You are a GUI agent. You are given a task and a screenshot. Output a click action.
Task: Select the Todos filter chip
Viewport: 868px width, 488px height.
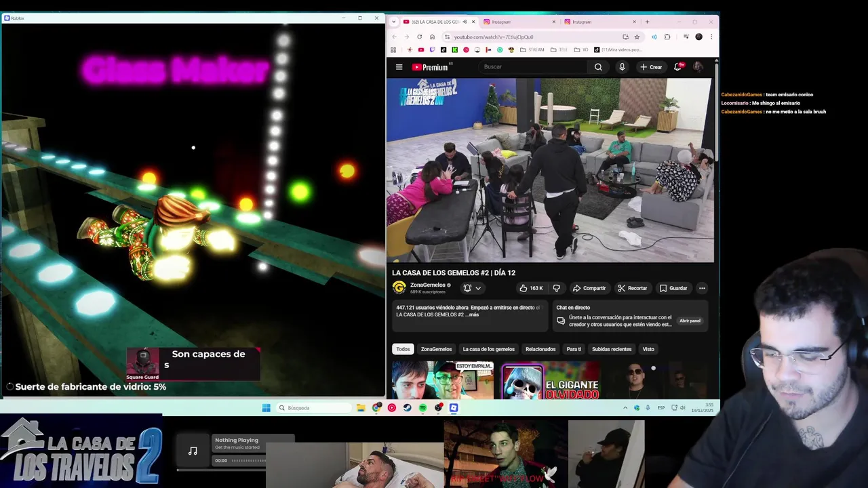coord(403,349)
